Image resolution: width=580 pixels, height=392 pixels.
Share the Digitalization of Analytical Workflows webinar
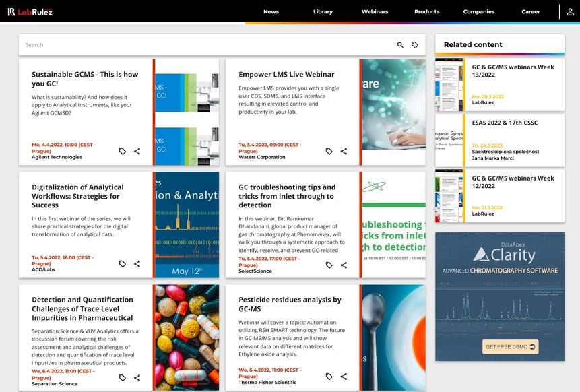tap(137, 263)
